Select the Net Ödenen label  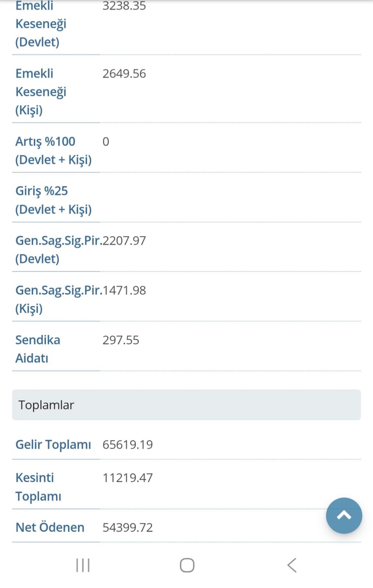click(50, 527)
